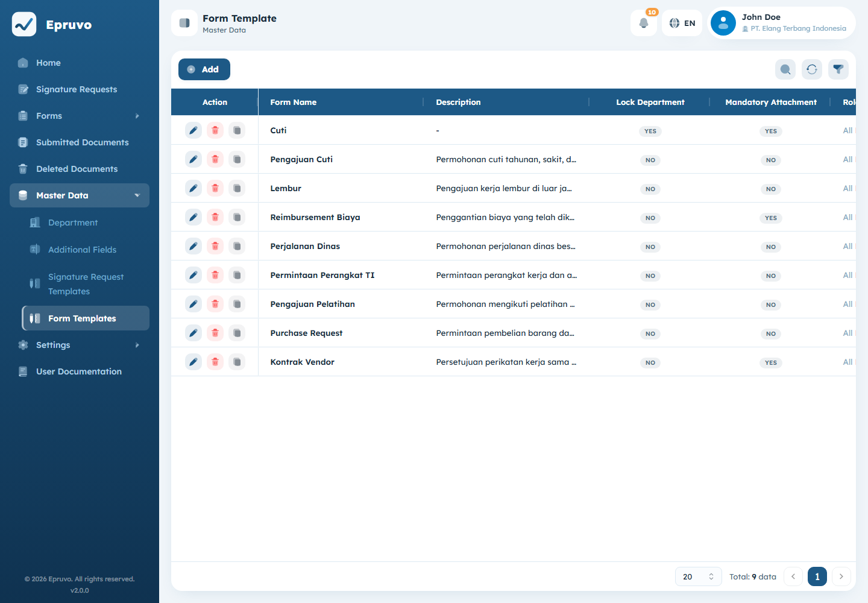Image resolution: width=868 pixels, height=603 pixels.
Task: Edit the Cuti form template
Action: (193, 130)
